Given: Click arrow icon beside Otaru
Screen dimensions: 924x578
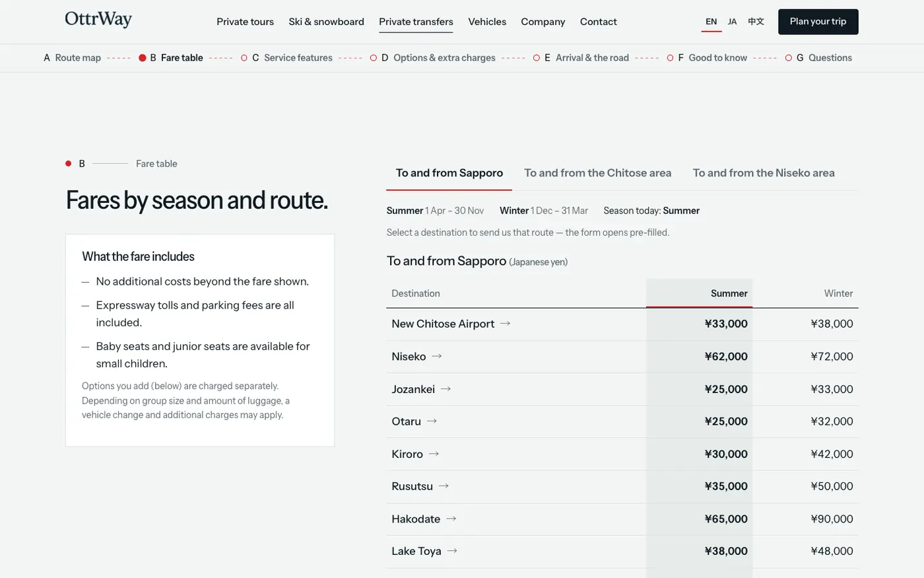Looking at the screenshot, I should pyautogui.click(x=432, y=421).
